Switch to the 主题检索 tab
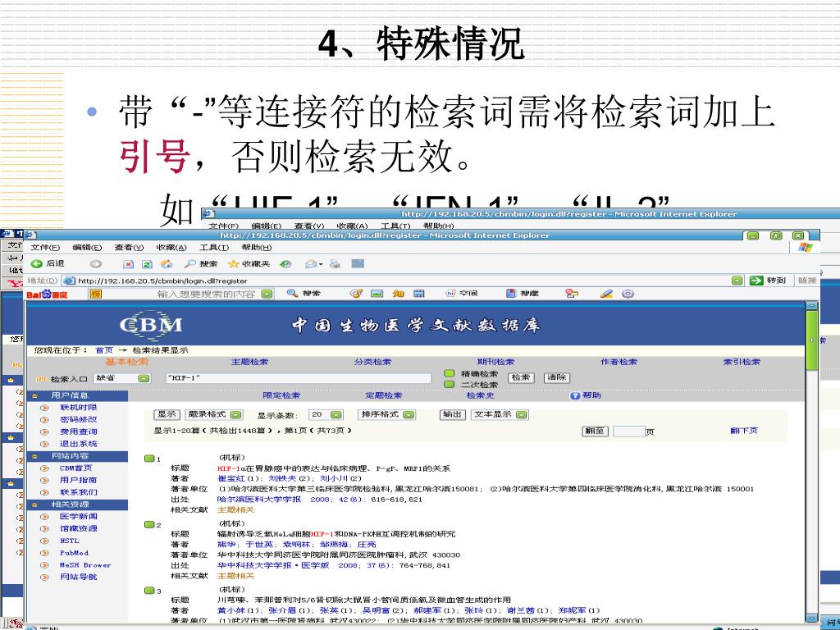 click(x=249, y=362)
